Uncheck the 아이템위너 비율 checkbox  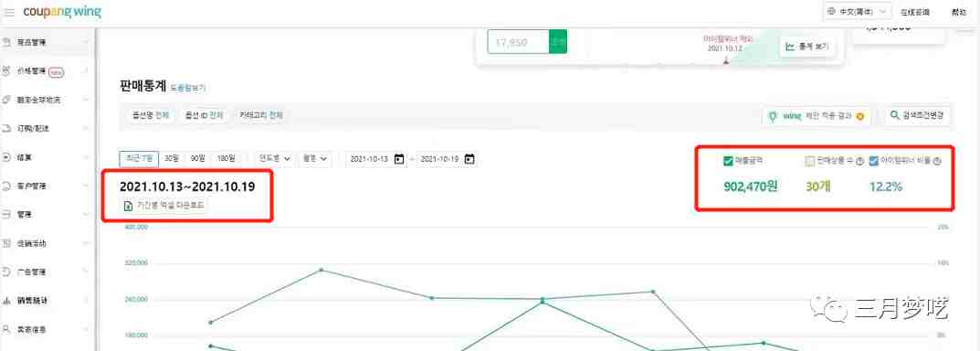pyautogui.click(x=874, y=161)
